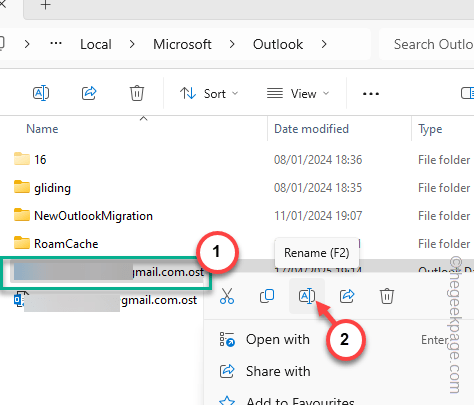The height and width of the screenshot is (405, 474).
Task: Click the Search Outlook field
Action: pos(427,44)
